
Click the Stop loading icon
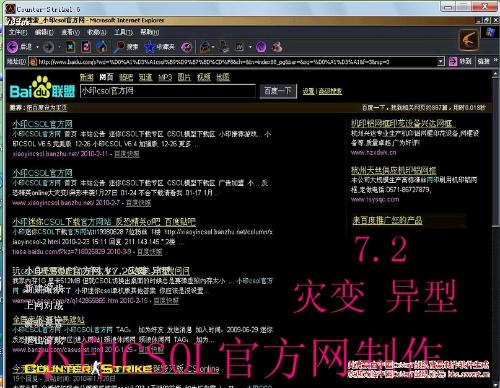(70, 47)
